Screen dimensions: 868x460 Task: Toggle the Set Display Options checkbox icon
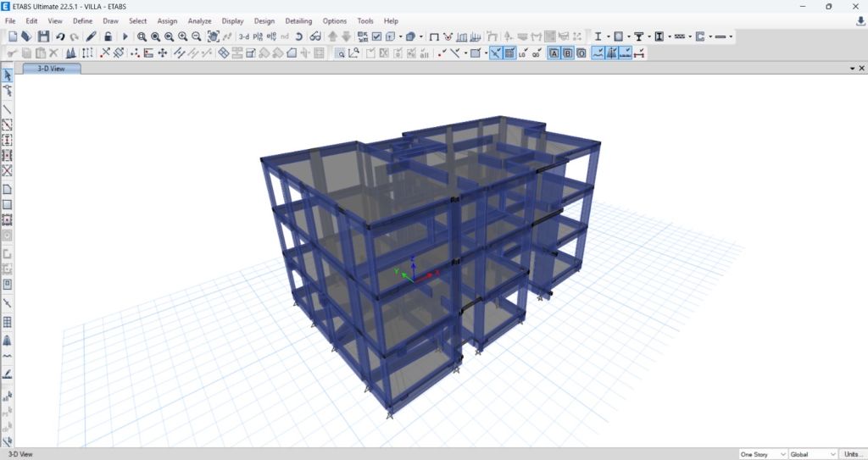pyautogui.click(x=376, y=36)
